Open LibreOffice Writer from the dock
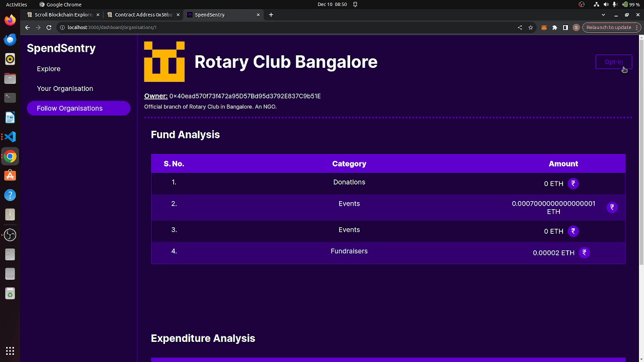644x362 pixels. (x=10, y=117)
